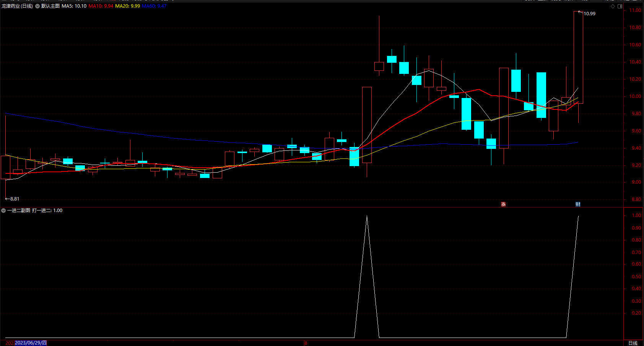Click the 10.00 price axis label
Viewport: 644px width, 346px height.
click(635, 96)
